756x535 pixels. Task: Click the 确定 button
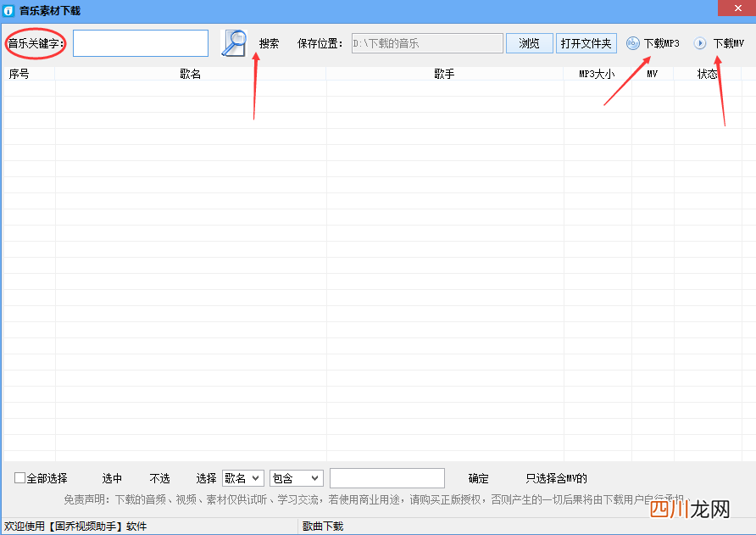click(x=478, y=478)
